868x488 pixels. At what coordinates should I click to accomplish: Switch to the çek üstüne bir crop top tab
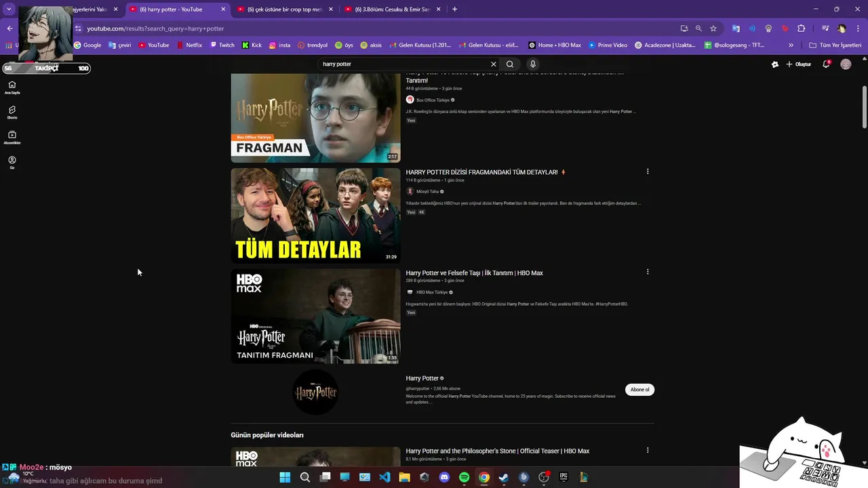[x=284, y=9]
